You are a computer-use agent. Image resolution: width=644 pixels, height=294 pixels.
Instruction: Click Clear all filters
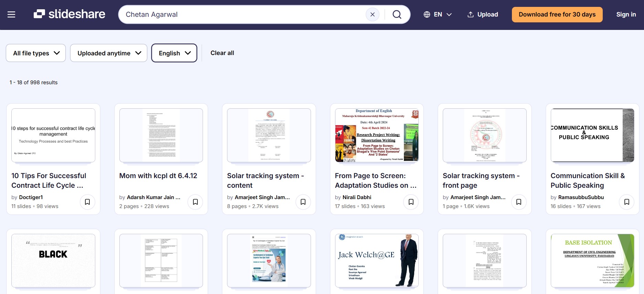pyautogui.click(x=222, y=53)
